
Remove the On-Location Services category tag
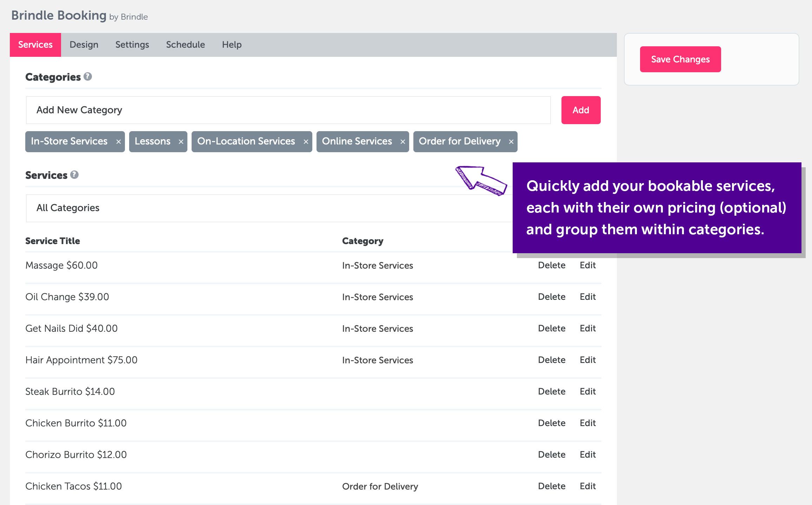coord(306,142)
